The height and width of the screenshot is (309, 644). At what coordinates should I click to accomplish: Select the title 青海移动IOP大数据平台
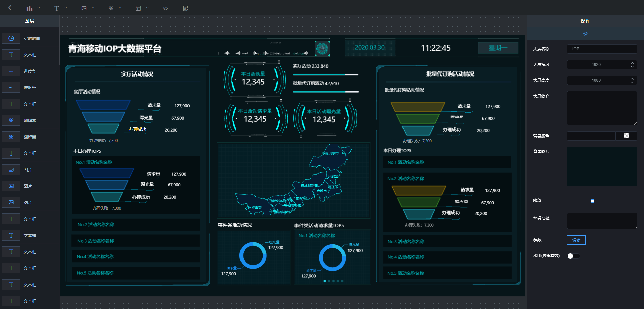[x=115, y=49]
